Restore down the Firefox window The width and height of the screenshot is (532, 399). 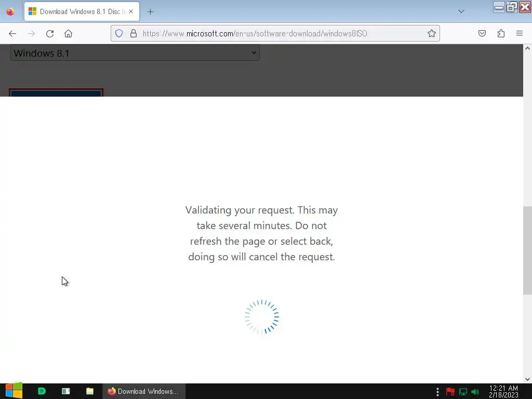click(512, 7)
